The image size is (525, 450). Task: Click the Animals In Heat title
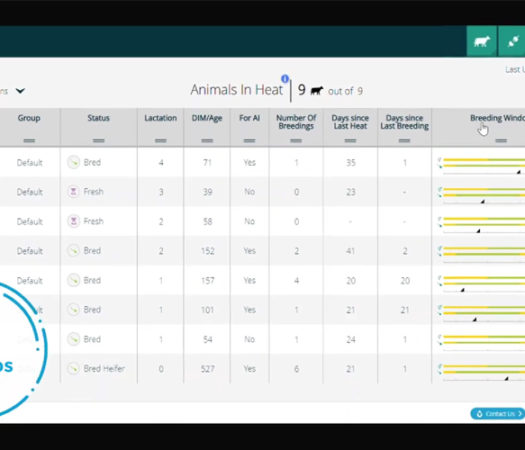tap(237, 90)
